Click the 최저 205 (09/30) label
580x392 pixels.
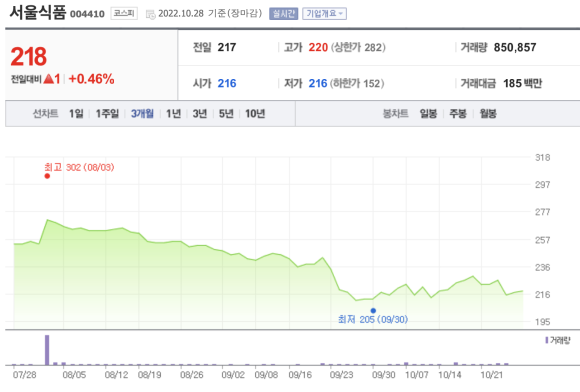pos(373,319)
